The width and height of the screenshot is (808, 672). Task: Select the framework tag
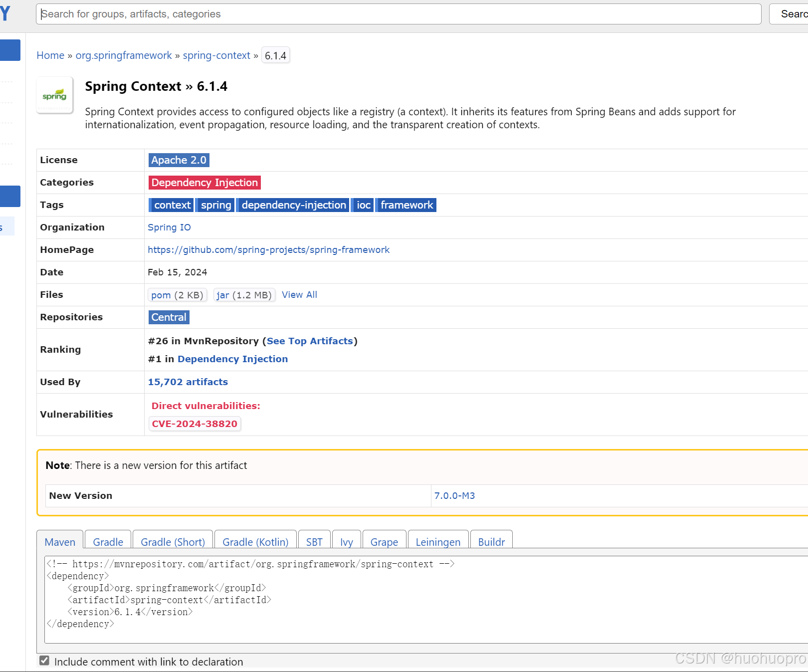[x=406, y=205]
